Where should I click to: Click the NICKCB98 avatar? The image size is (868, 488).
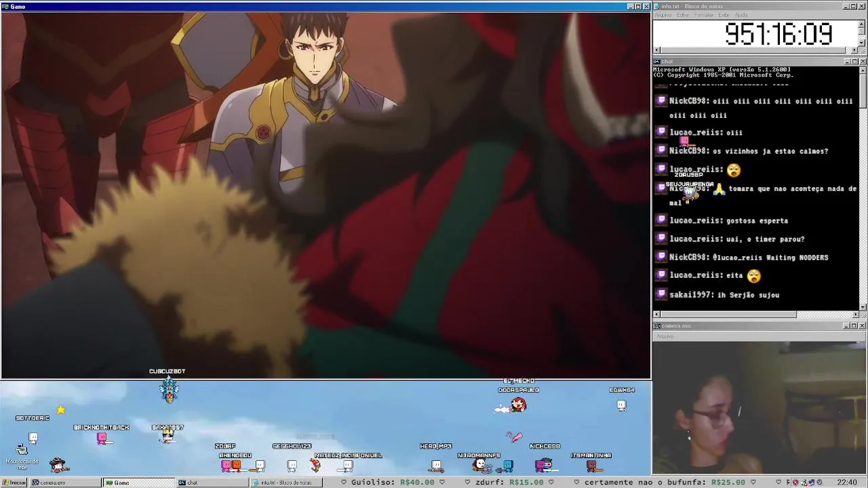[x=544, y=465]
